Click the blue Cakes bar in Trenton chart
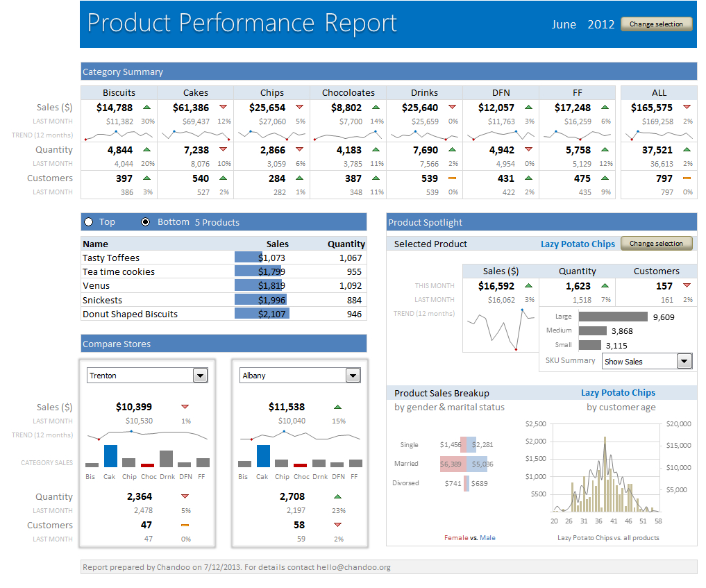This screenshot has width=706, height=588. [x=110, y=455]
